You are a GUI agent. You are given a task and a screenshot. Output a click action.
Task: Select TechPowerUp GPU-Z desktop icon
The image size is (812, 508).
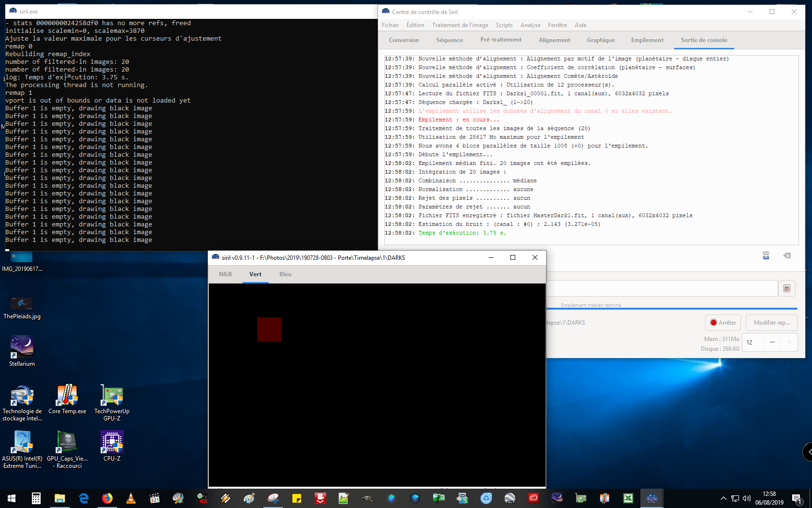(x=112, y=403)
